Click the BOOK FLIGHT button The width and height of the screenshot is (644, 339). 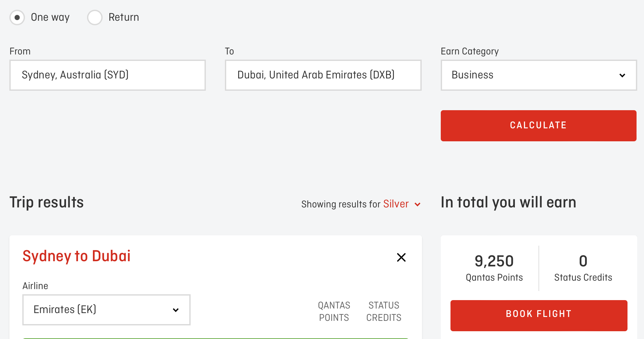coord(539,315)
